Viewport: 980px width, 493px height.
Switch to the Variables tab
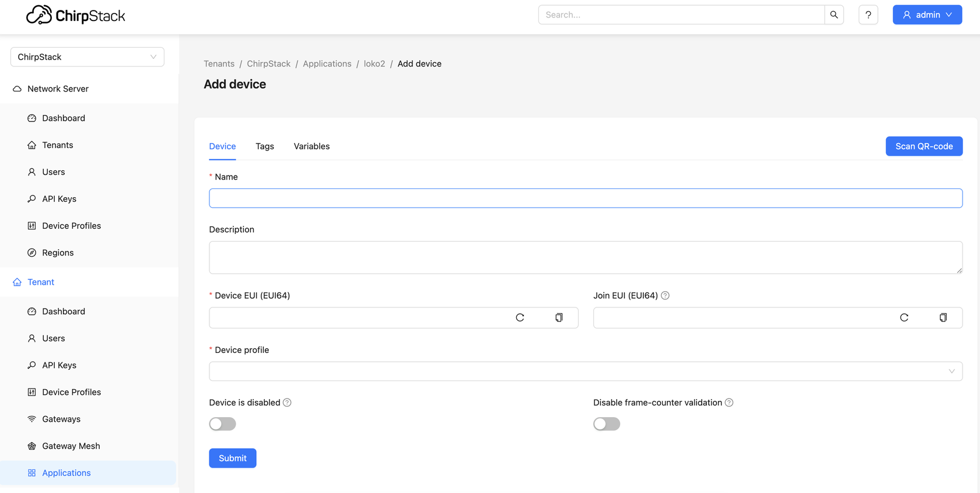coord(311,146)
